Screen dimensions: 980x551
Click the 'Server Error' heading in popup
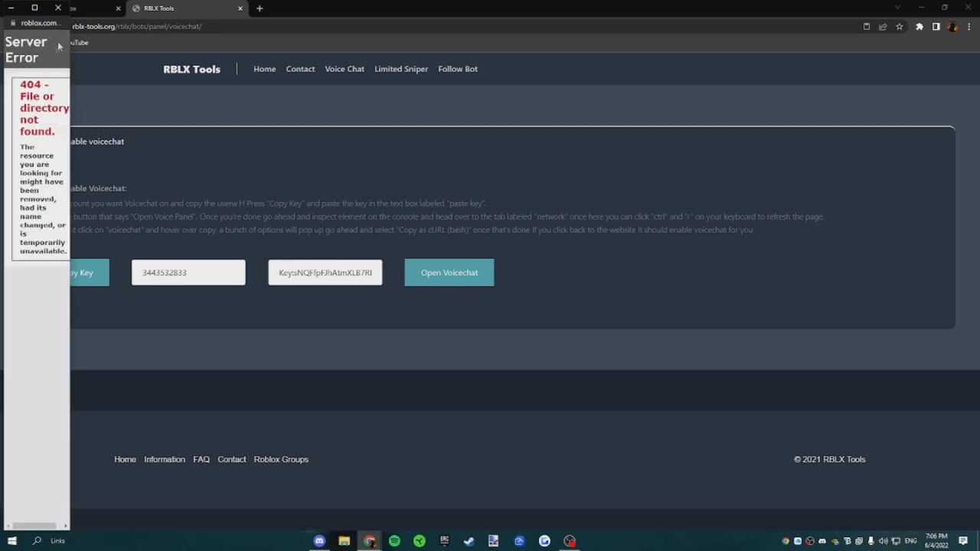[26, 50]
